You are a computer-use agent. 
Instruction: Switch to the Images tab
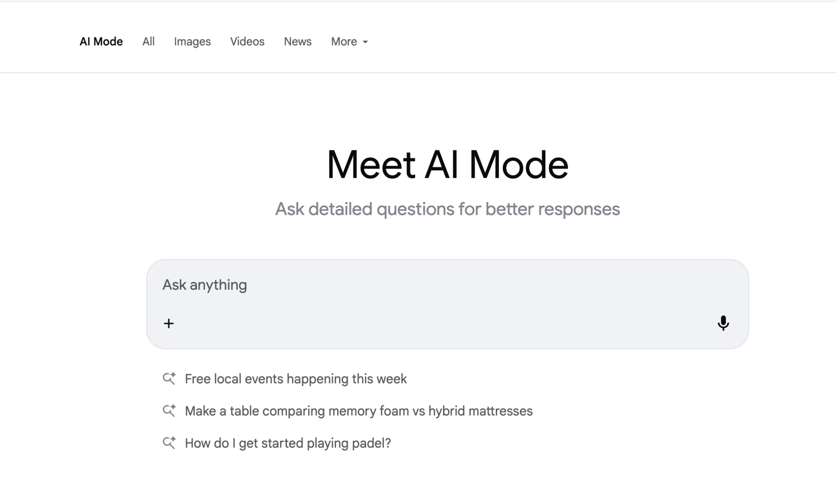coord(192,41)
